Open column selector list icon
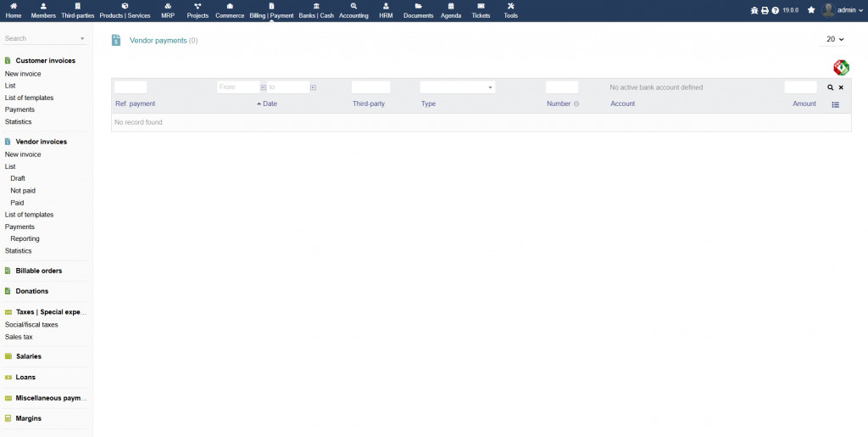868x437 pixels. (835, 104)
